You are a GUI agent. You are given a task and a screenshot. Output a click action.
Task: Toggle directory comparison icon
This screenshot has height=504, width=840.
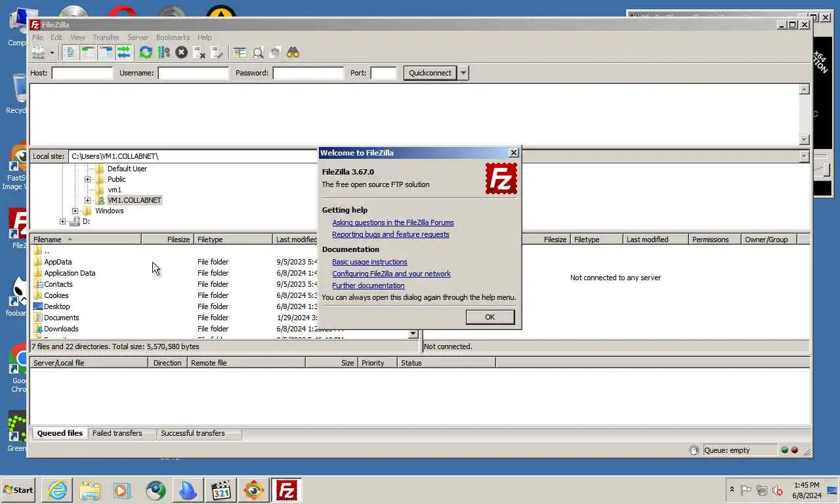(258, 52)
